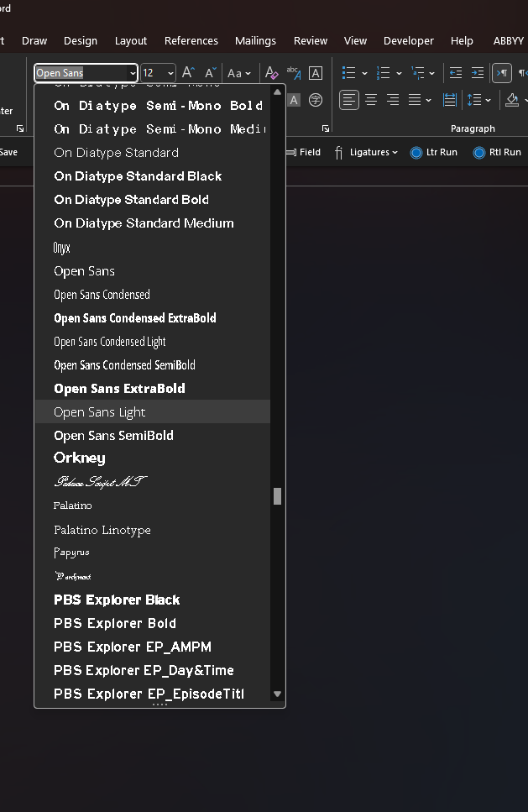Click the Character Border icon
Image resolution: width=528 pixels, height=812 pixels.
(315, 72)
